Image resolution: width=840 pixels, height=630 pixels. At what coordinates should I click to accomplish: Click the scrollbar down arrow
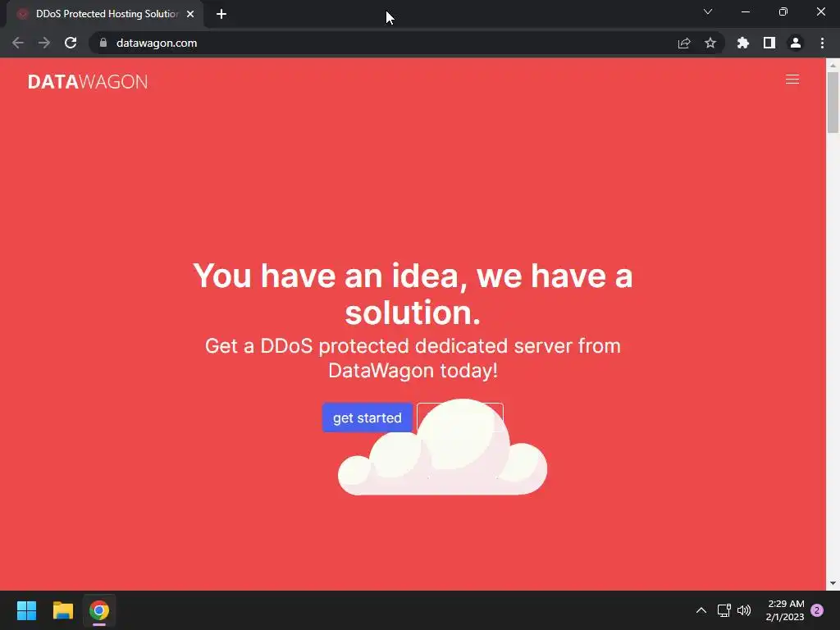pos(833,583)
